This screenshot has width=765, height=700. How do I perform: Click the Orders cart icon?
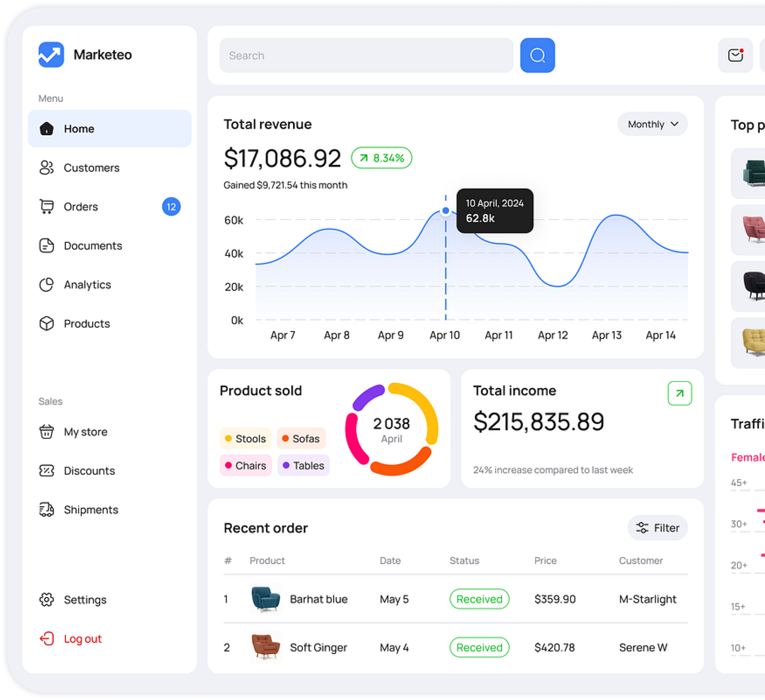click(x=47, y=206)
